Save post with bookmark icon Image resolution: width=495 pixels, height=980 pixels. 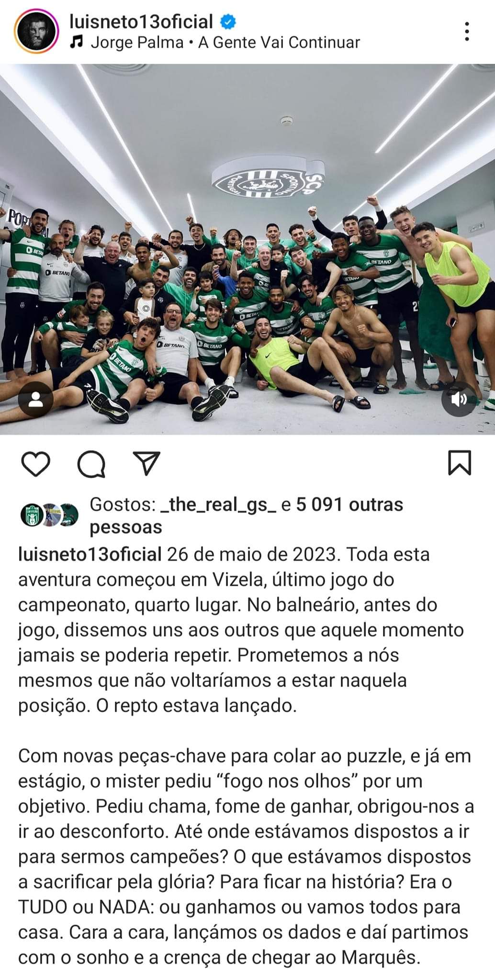click(x=460, y=463)
